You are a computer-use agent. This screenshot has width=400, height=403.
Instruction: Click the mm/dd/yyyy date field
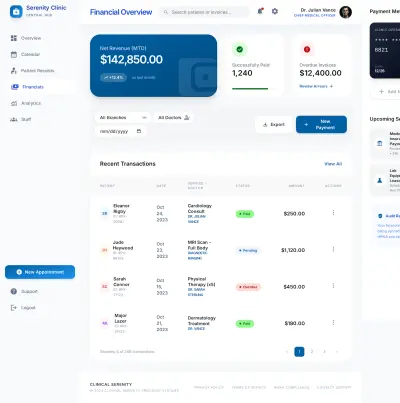coord(120,131)
